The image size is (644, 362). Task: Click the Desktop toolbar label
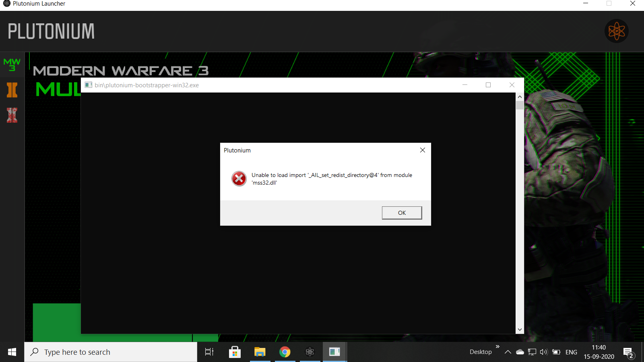pos(481,352)
